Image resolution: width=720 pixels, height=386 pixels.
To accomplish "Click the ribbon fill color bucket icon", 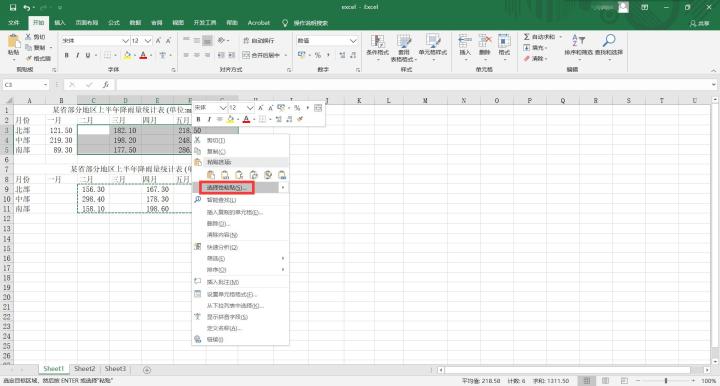I will click(127, 55).
